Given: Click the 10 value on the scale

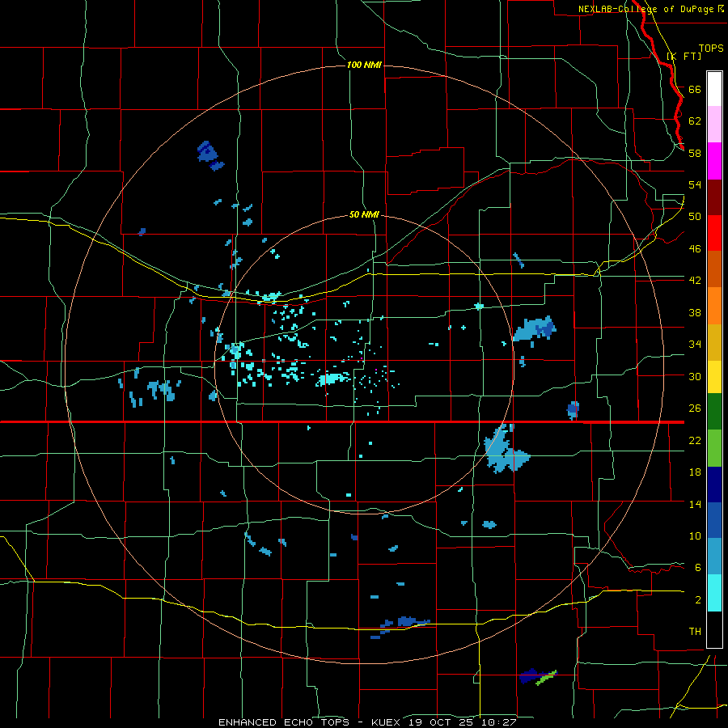Looking at the screenshot, I should pyautogui.click(x=695, y=535).
